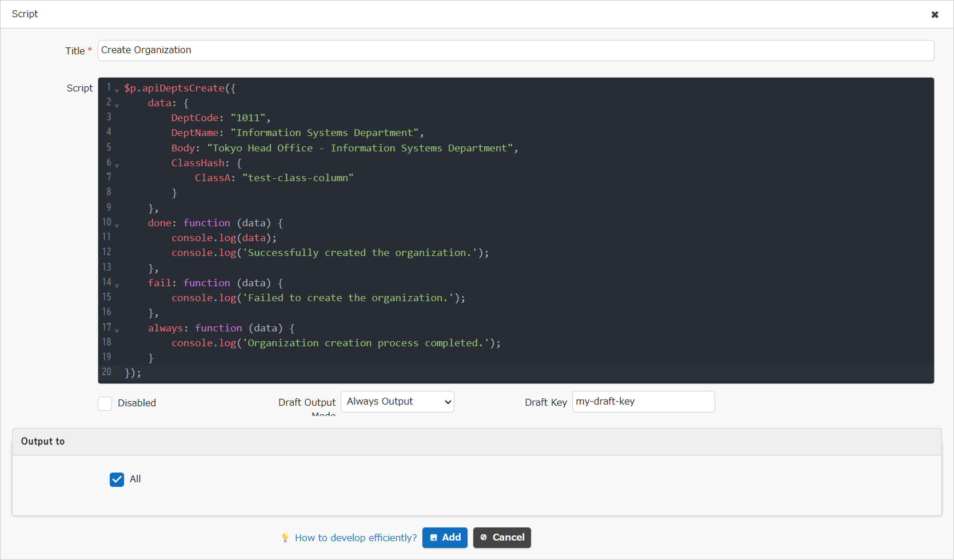Click the "Information Systems Department" DeptName string
This screenshot has width=954, height=560.
coord(325,133)
